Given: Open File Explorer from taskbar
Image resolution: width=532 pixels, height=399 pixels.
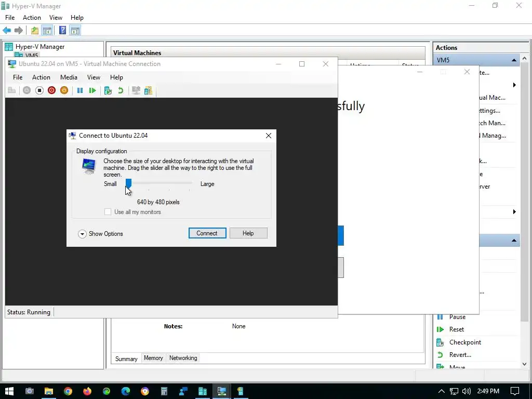Looking at the screenshot, I should click(x=49, y=391).
